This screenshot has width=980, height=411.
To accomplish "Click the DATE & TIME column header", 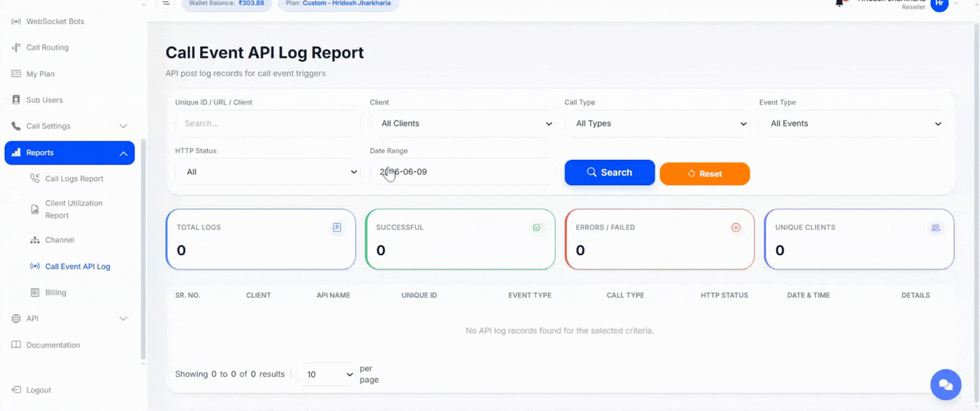I will click(808, 295).
